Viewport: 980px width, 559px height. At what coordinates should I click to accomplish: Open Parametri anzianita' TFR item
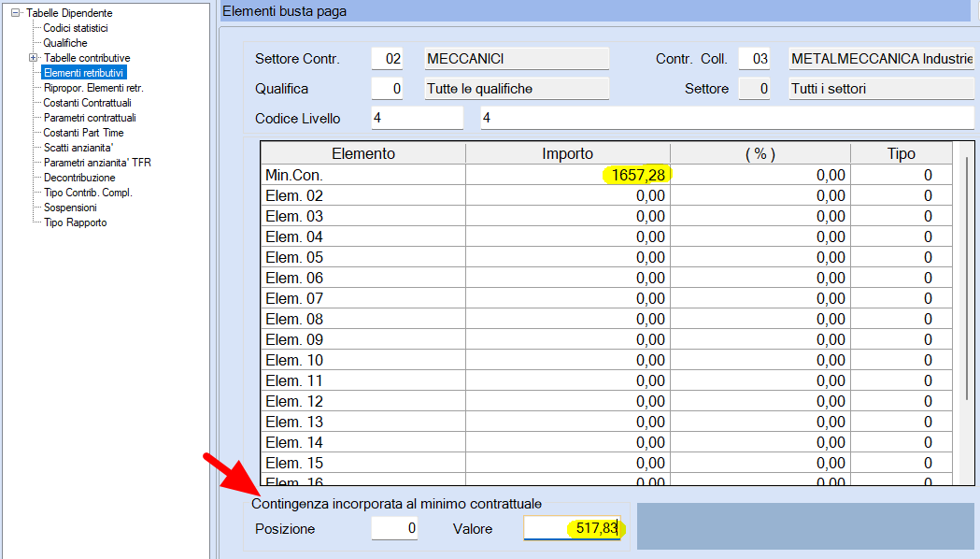tap(97, 164)
